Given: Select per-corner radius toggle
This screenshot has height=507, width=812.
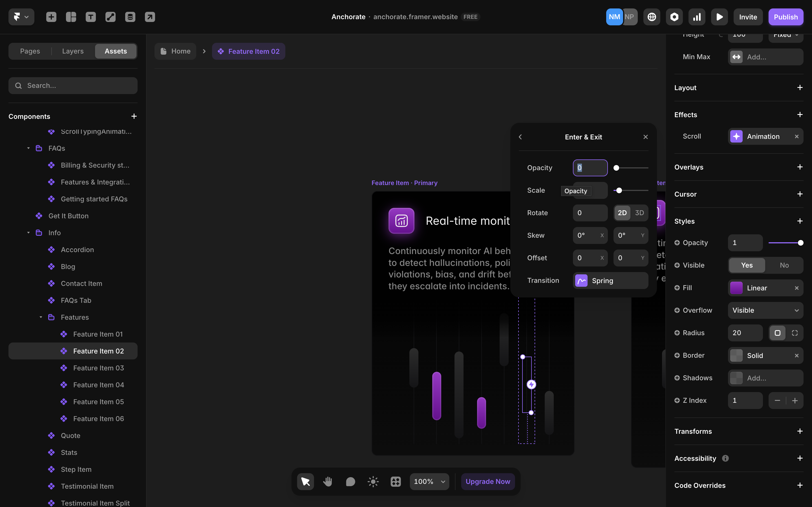Looking at the screenshot, I should click(x=795, y=333).
